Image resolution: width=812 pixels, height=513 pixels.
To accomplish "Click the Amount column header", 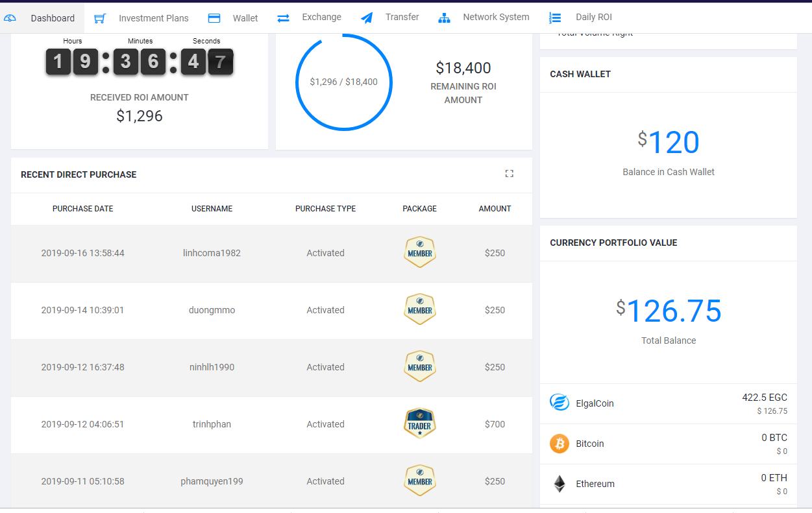I will click(495, 209).
